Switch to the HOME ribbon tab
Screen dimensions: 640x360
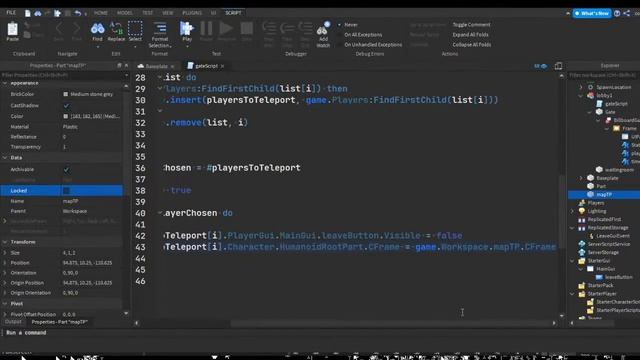point(101,13)
